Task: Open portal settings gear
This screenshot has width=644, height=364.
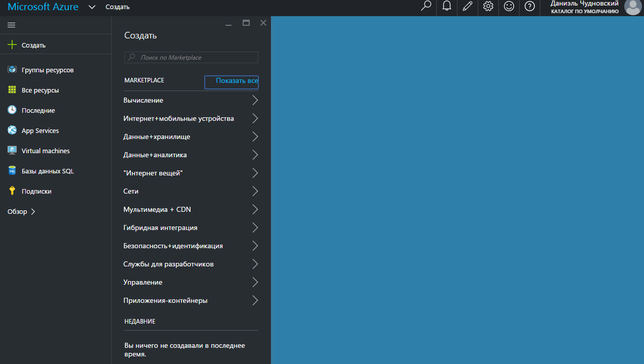Action: (x=488, y=6)
